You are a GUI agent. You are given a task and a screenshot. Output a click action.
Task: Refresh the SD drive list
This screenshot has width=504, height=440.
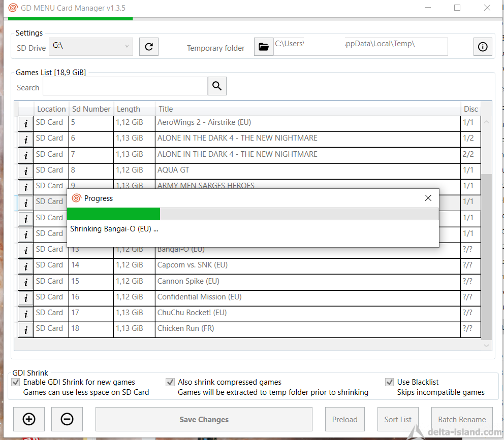click(x=148, y=47)
